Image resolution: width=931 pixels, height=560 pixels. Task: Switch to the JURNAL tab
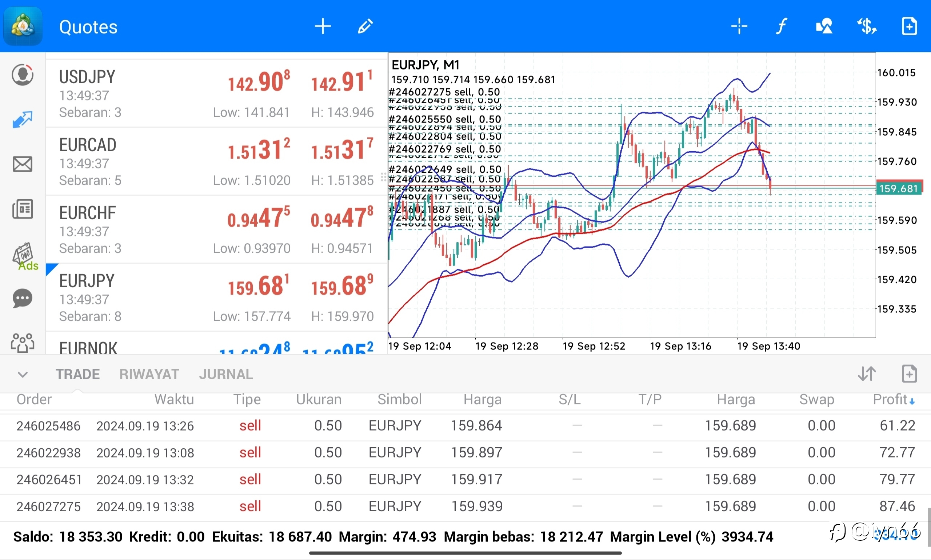(x=226, y=374)
